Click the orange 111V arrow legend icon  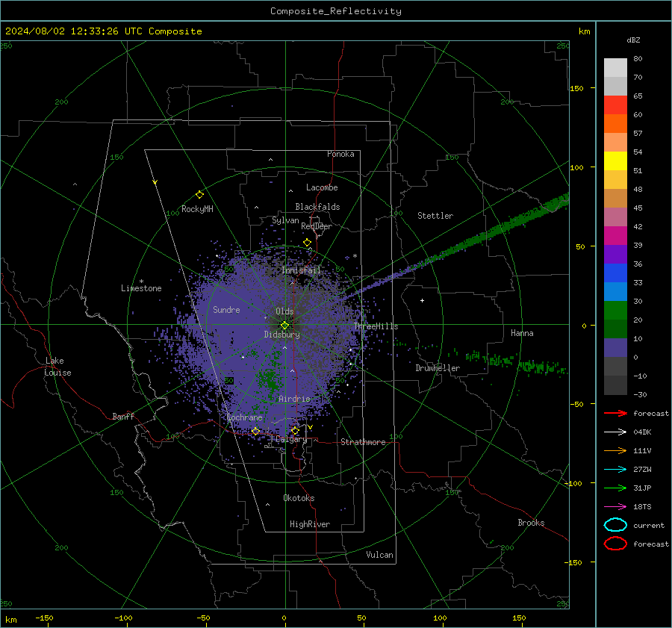tap(615, 450)
